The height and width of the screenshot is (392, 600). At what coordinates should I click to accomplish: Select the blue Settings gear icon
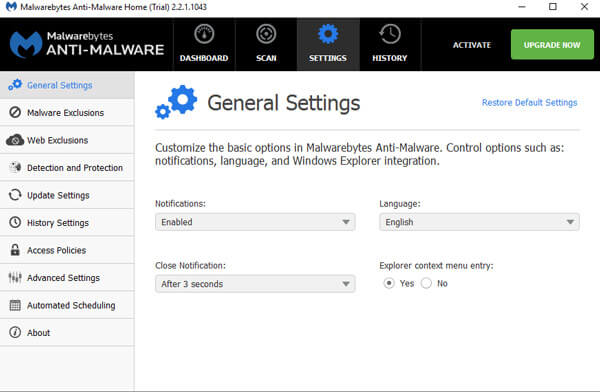click(328, 34)
